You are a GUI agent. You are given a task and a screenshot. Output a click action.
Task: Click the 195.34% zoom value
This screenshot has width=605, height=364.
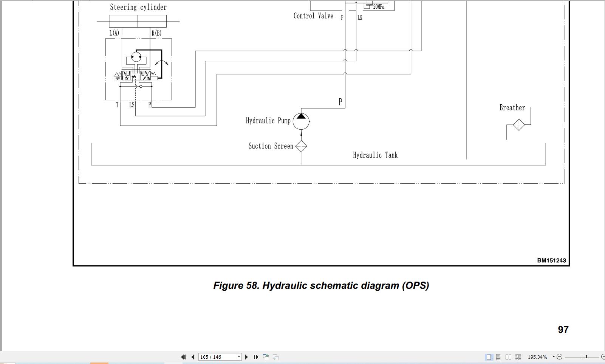tap(537, 357)
